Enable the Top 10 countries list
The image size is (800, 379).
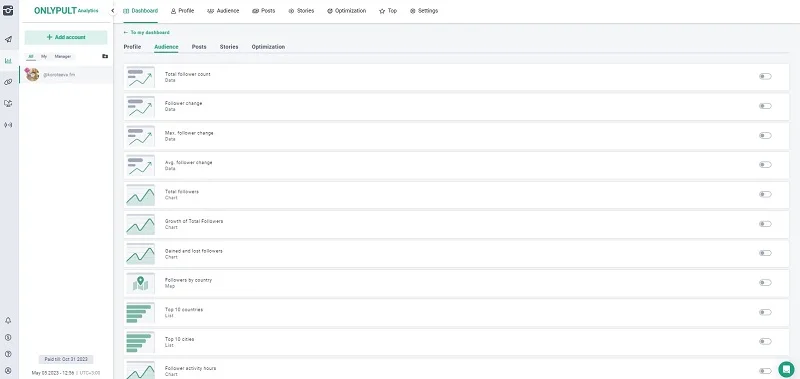pyautogui.click(x=765, y=312)
